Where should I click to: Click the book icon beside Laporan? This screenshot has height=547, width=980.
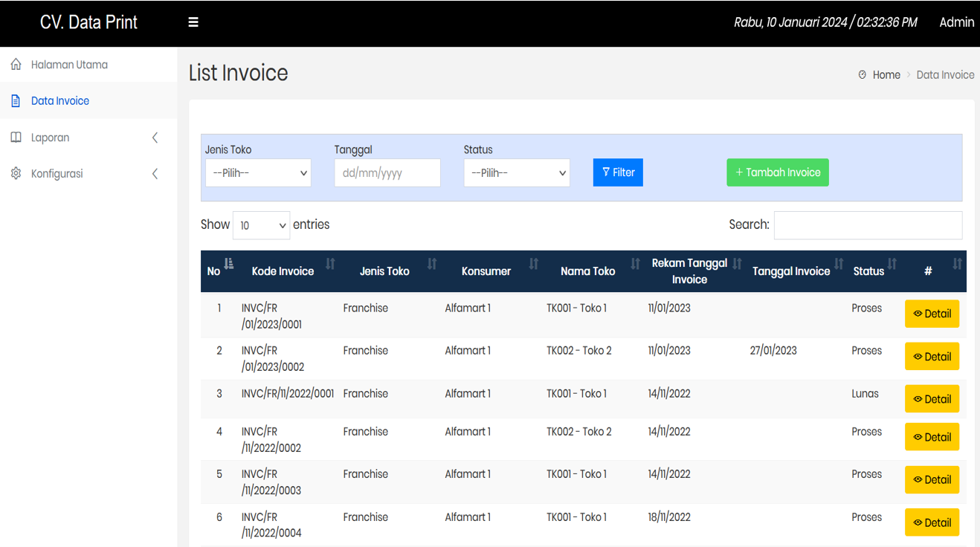click(x=16, y=137)
